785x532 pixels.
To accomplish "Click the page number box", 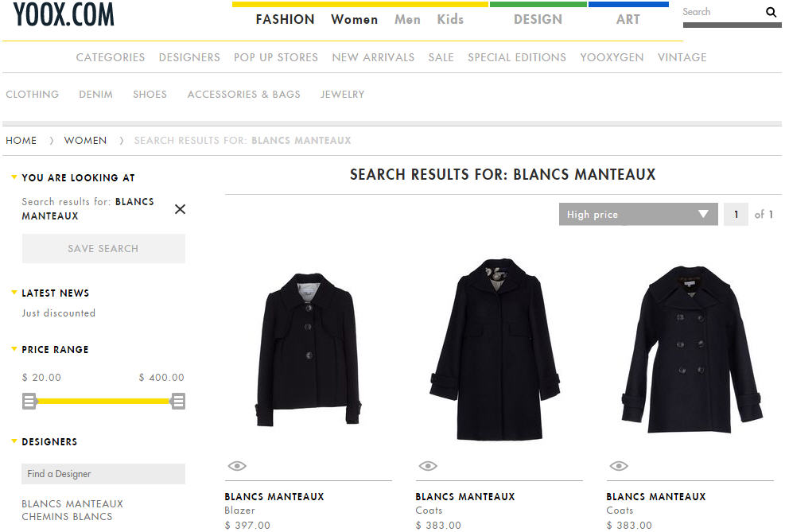I will tap(736, 214).
